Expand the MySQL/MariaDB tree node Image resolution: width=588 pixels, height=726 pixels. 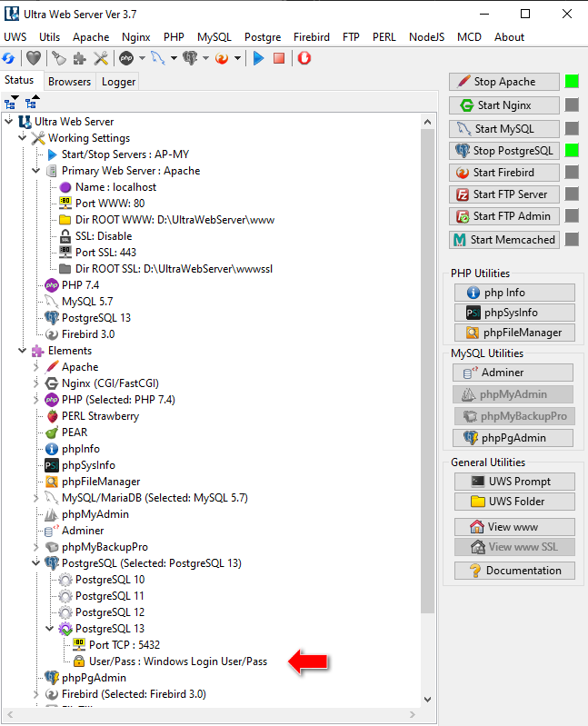[36, 498]
